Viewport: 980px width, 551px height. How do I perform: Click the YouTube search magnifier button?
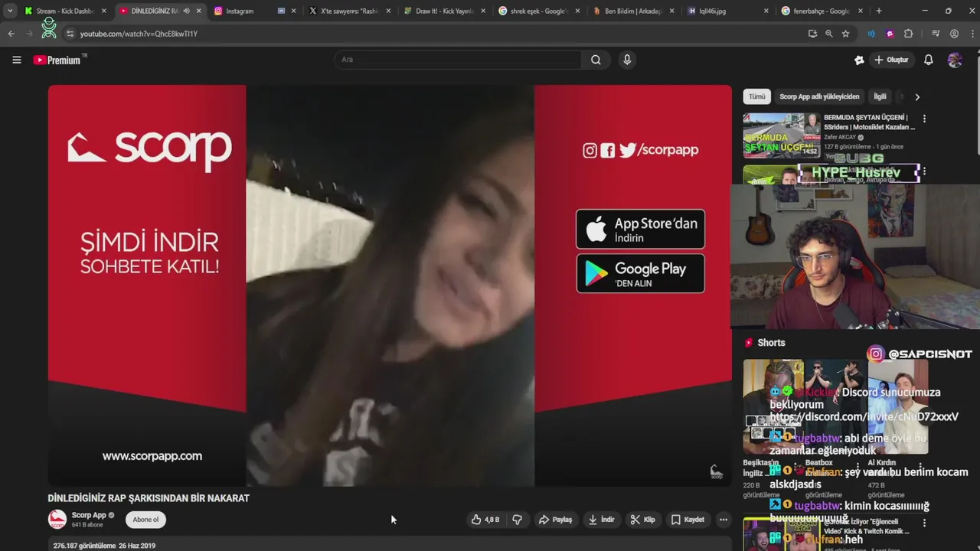click(x=596, y=60)
